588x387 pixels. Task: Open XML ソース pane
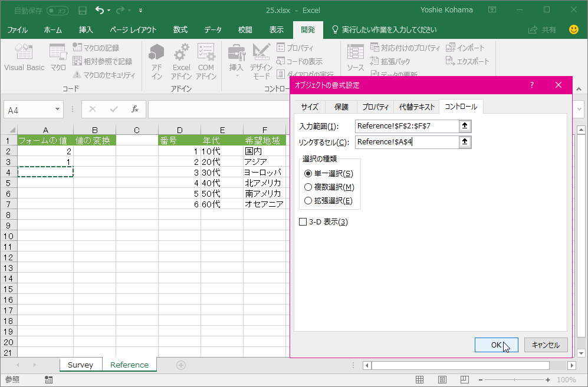(x=355, y=57)
